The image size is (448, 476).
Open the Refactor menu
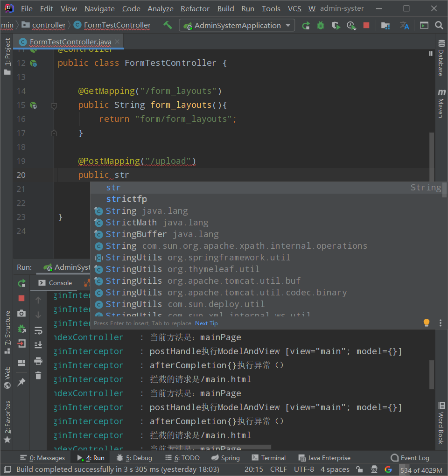point(195,9)
